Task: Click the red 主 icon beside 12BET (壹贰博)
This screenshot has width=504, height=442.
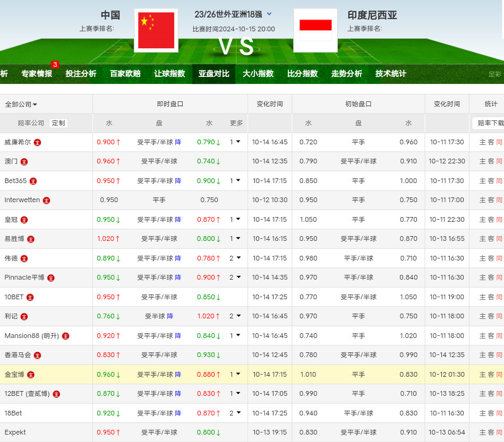Action: pyautogui.click(x=56, y=394)
